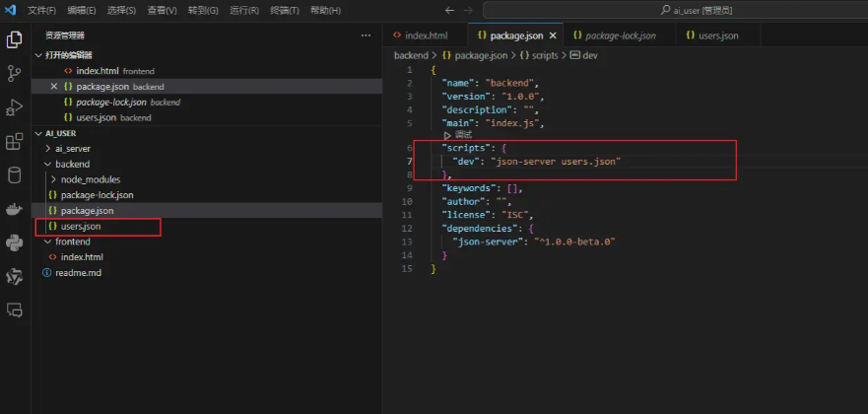The image size is (868, 414).
Task: Collapse the 打开的编辑器 section
Action: [69, 55]
